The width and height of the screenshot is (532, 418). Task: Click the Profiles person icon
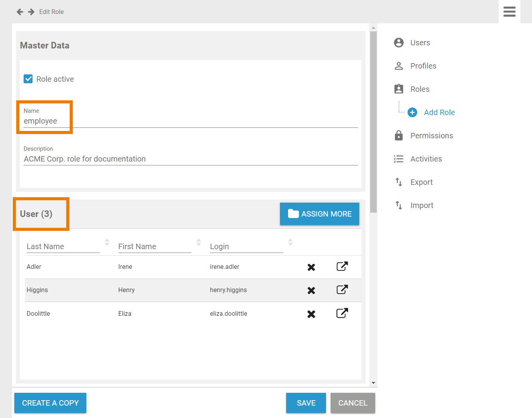point(399,66)
